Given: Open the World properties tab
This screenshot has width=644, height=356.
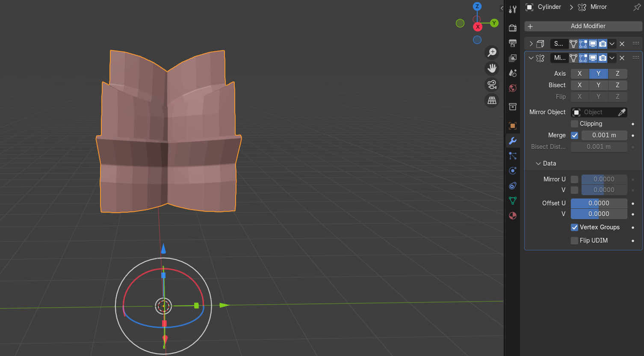Looking at the screenshot, I should point(512,88).
